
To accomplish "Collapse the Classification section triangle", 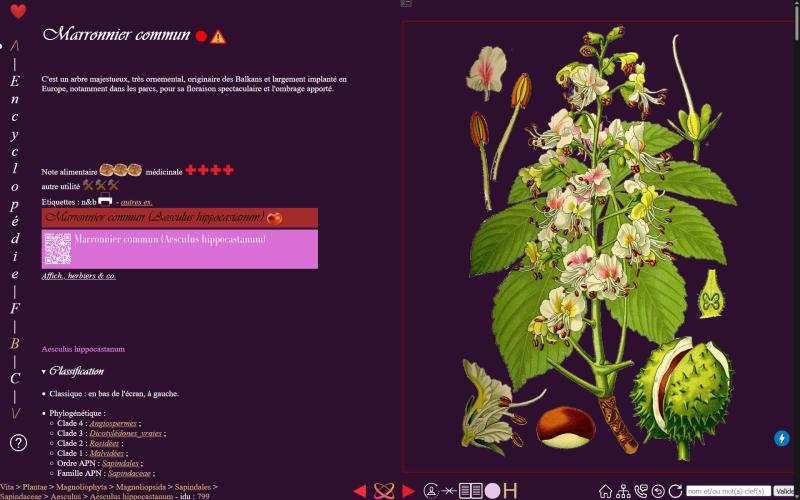I will coord(44,372).
